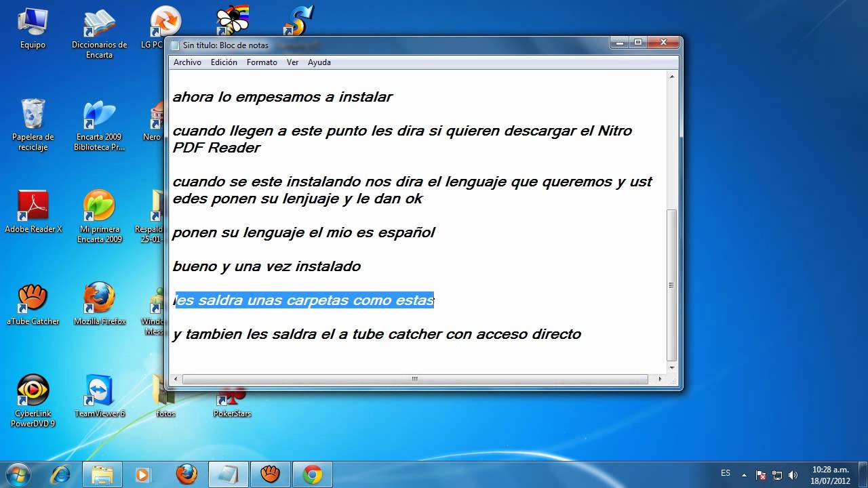
Task: Open Mi primera Encarta 2009 shortcut
Action: pyautogui.click(x=99, y=218)
